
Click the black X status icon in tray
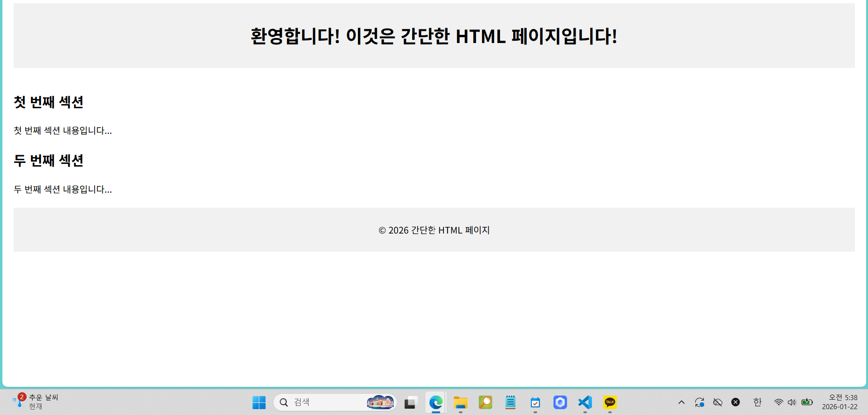coord(736,402)
